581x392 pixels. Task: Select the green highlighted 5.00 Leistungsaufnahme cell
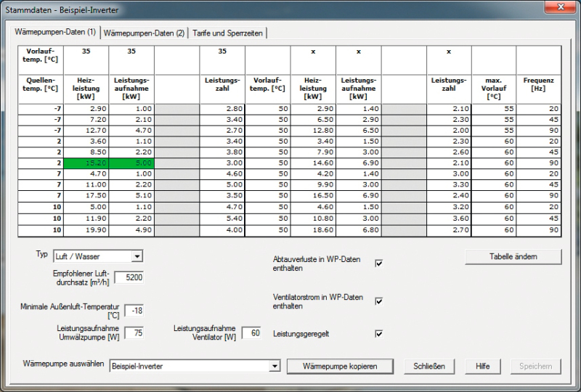(131, 163)
